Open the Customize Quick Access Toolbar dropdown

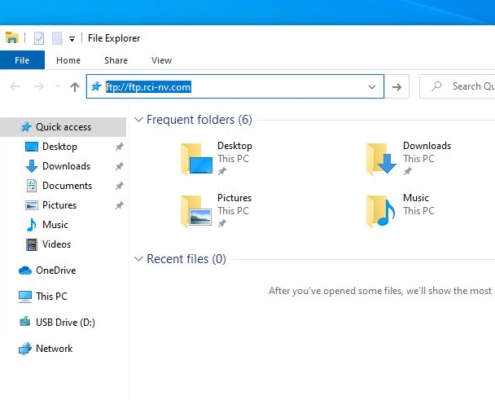click(72, 39)
